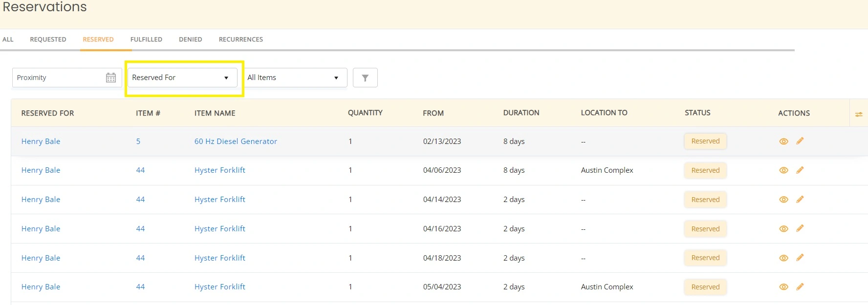The height and width of the screenshot is (305, 868).
Task: Open the Reserved For dropdown
Action: pyautogui.click(x=182, y=78)
